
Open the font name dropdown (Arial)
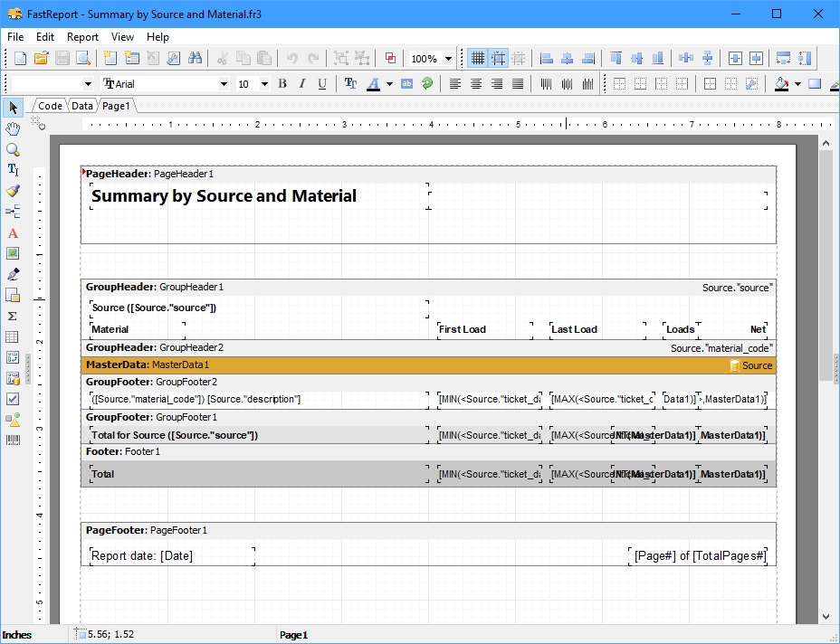tap(224, 84)
